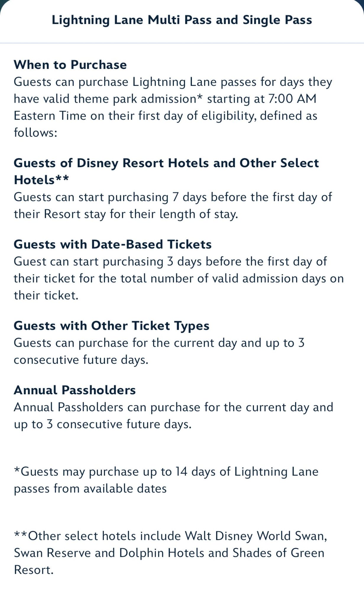Viewport: 364px width, 592px height.
Task: Tap the Annual Passholders can purchase paragraph
Action: pos(173,416)
